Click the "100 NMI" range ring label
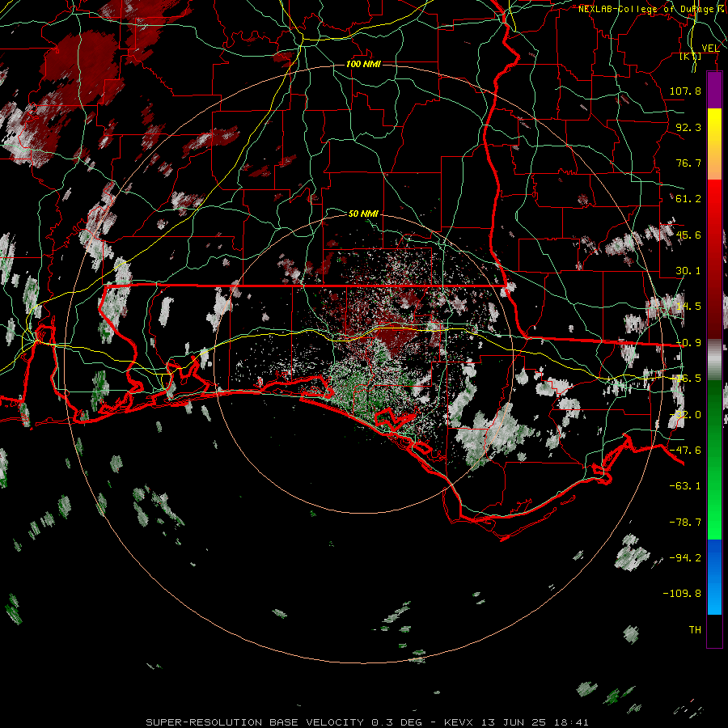This screenshot has width=728, height=728. [363, 64]
